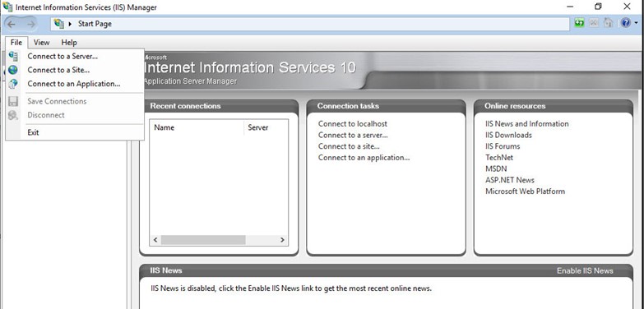Open IIS Downloads link

pyautogui.click(x=508, y=135)
